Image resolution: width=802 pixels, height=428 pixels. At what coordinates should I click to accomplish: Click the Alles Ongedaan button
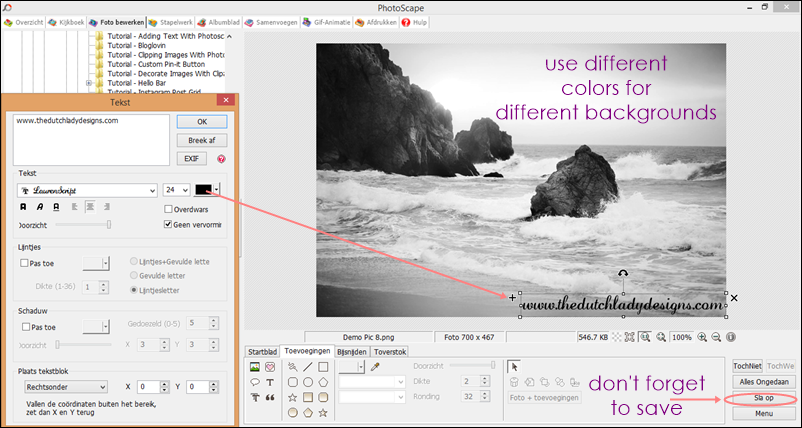(x=764, y=382)
